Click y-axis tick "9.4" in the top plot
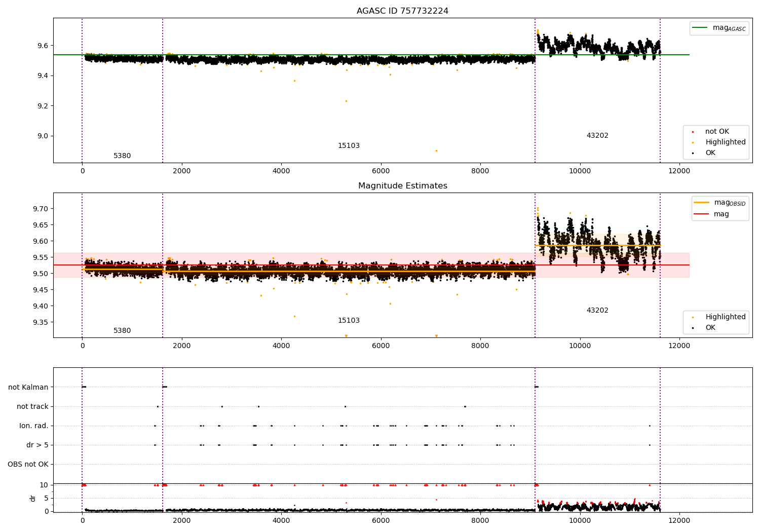The height and width of the screenshot is (532, 760). tap(43, 76)
